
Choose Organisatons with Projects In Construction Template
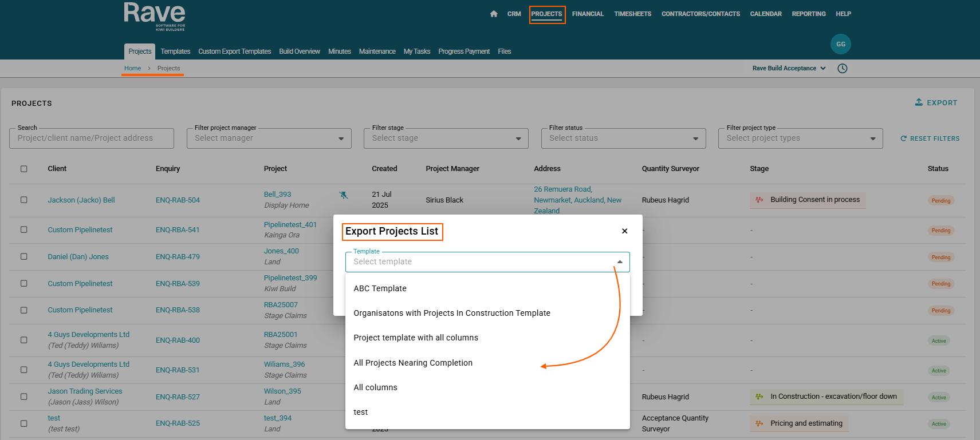(x=487, y=313)
